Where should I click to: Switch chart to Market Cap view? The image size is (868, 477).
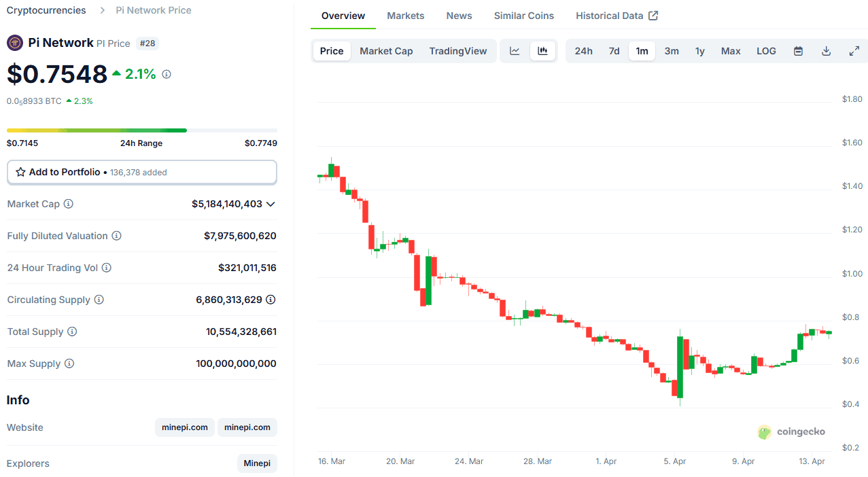386,51
